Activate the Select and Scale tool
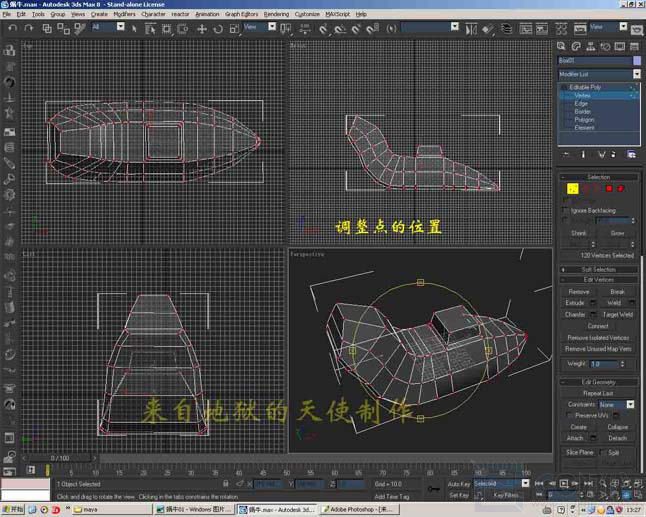 (x=234, y=29)
